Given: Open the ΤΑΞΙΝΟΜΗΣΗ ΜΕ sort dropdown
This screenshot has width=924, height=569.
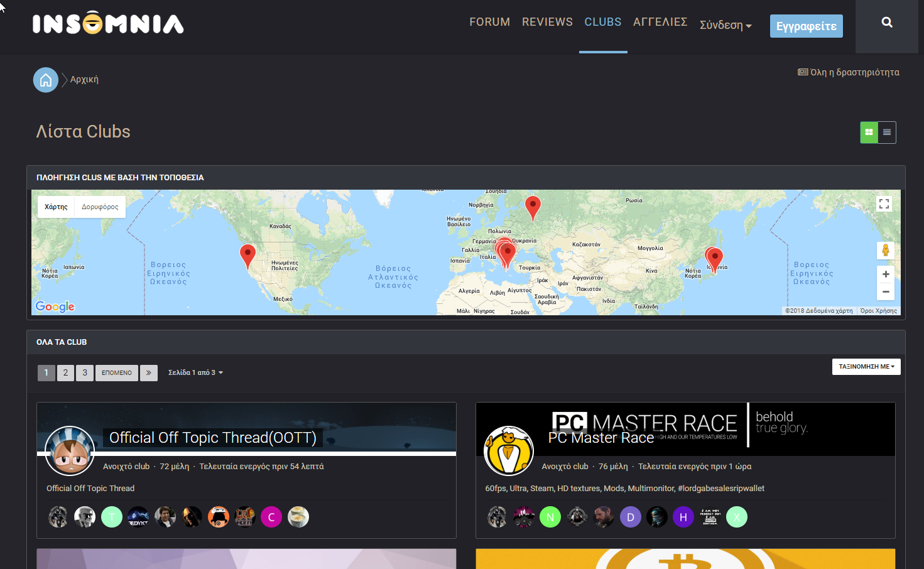Looking at the screenshot, I should click(x=866, y=367).
